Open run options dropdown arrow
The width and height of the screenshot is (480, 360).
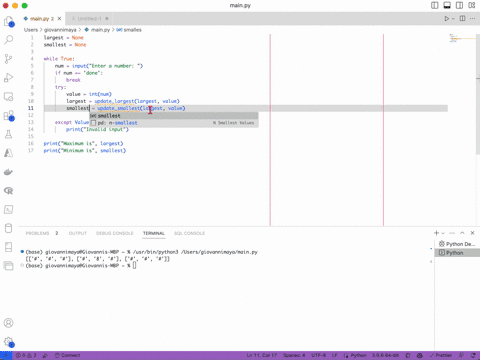[453, 19]
